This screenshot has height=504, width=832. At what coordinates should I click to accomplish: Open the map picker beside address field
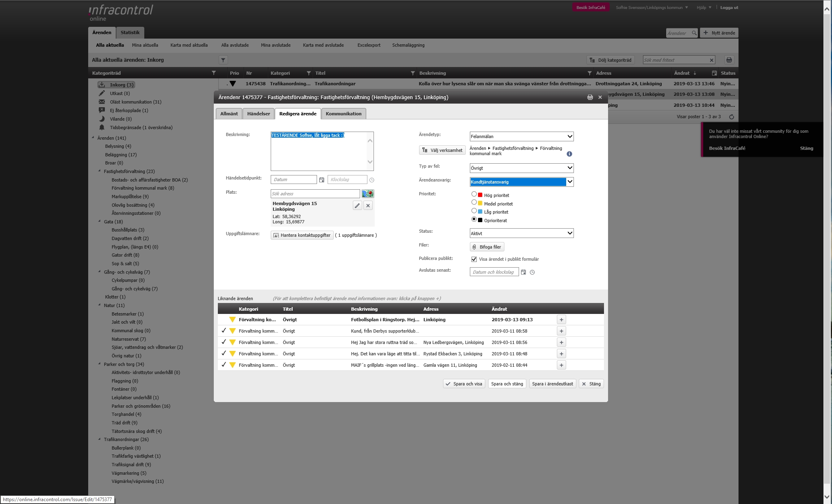pos(367,194)
